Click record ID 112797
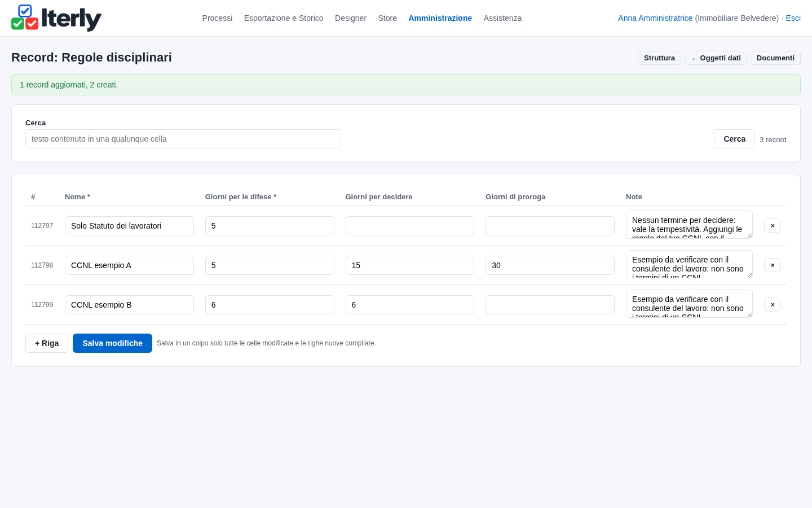The width and height of the screenshot is (812, 508). pyautogui.click(x=42, y=226)
